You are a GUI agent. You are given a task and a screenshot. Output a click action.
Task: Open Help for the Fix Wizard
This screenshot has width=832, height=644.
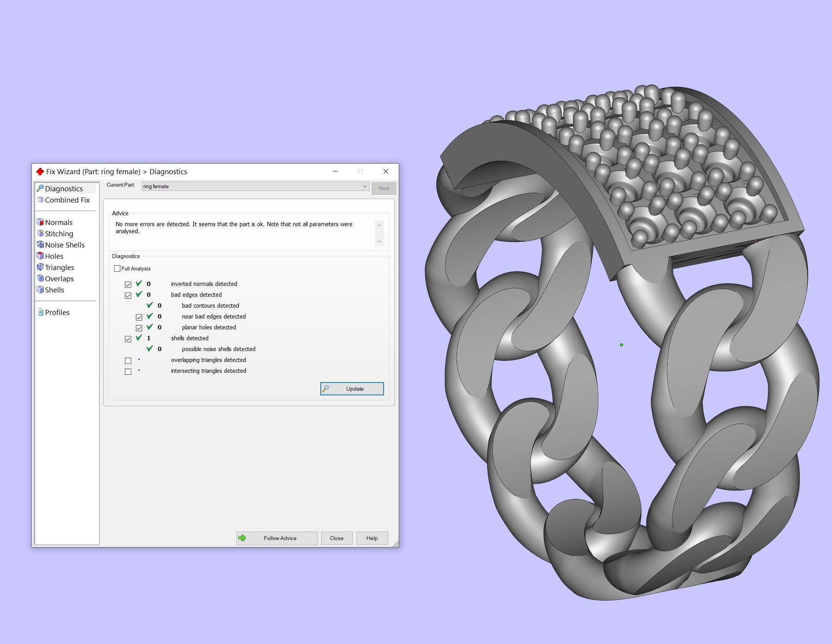coord(372,538)
